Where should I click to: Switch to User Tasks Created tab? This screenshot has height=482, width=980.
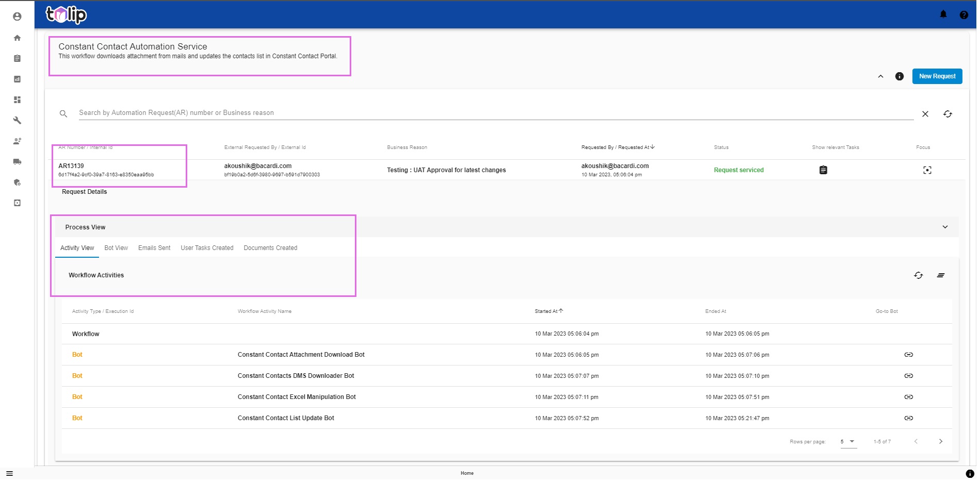(207, 248)
